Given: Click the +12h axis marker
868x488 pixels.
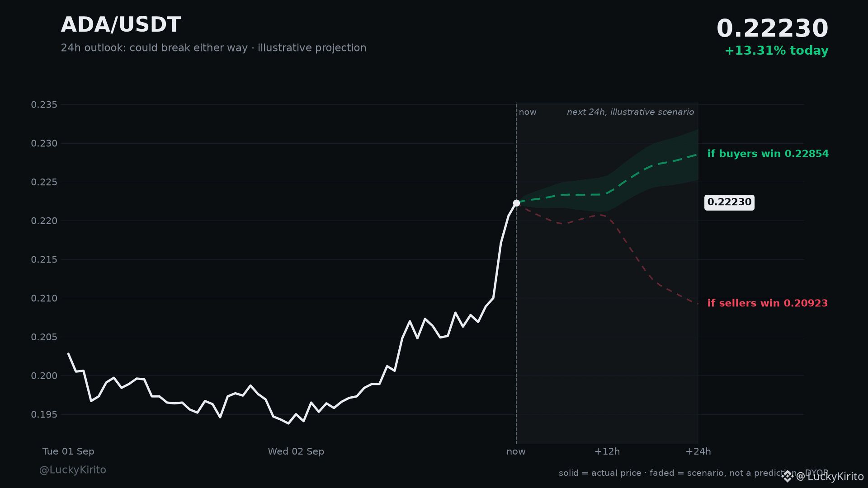Looking at the screenshot, I should click(x=607, y=451).
